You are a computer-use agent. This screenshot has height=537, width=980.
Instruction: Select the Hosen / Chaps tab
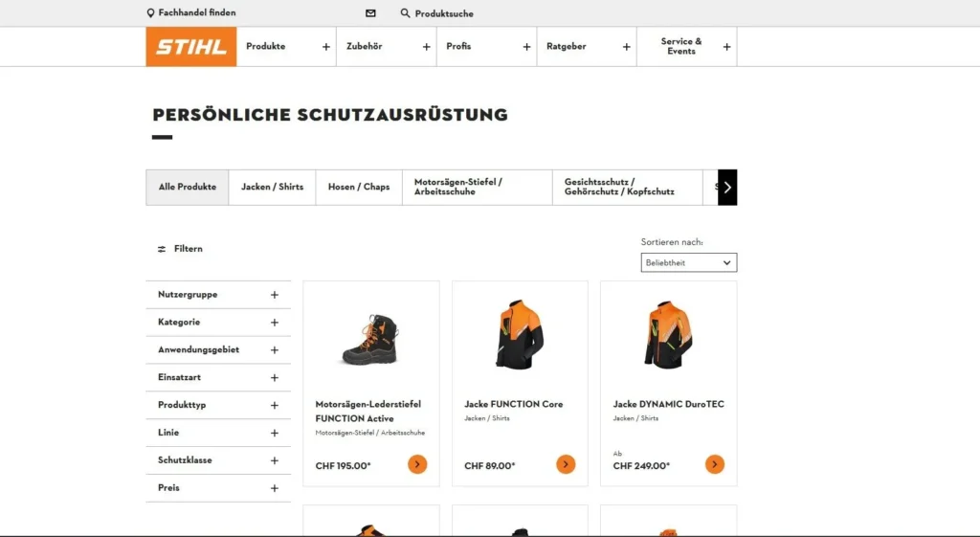[359, 187]
